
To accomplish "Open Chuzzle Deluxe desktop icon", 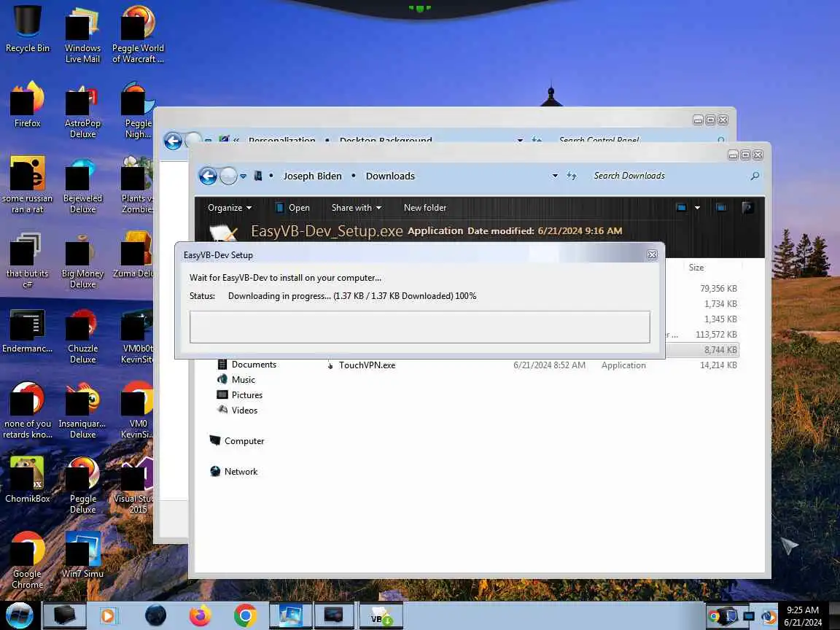I will point(82,335).
